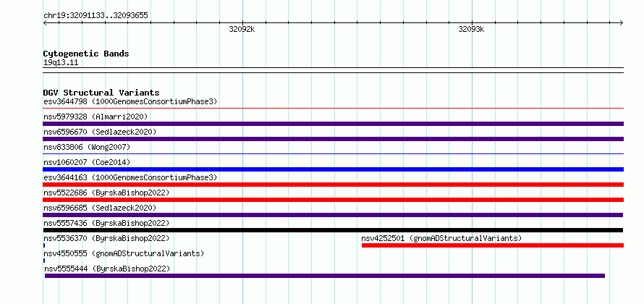Viewport: 644px width, 304px height.
Task: Open the esv3644163 (1000GenomesConsortiumPhase3) label
Action: pyautogui.click(x=130, y=177)
